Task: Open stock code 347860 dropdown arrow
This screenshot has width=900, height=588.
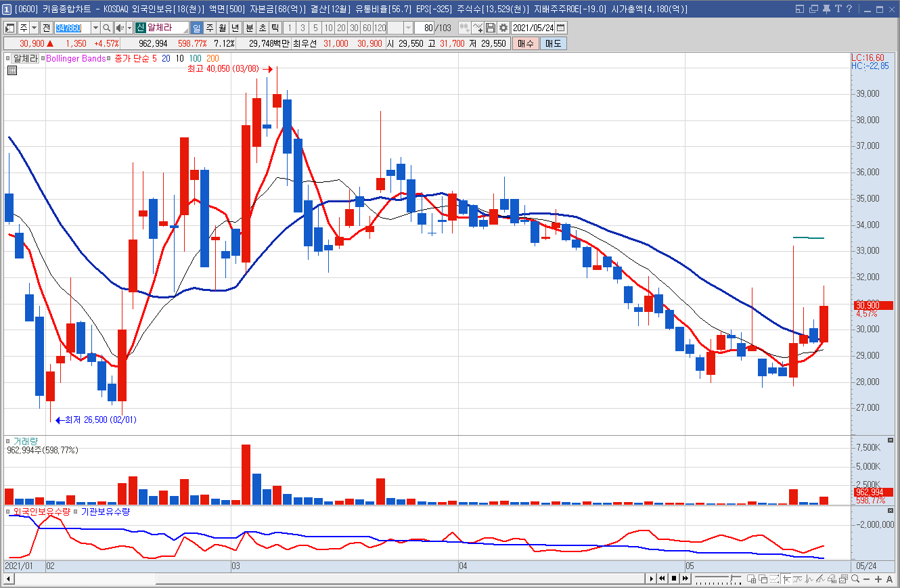Action: 95,28
